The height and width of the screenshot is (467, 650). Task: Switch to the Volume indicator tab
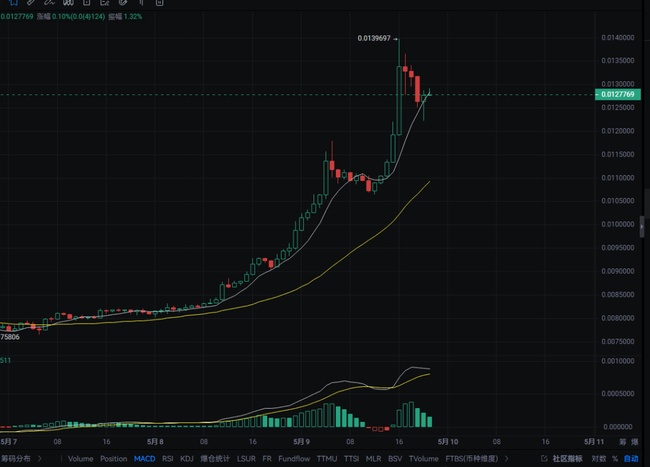[80, 459]
